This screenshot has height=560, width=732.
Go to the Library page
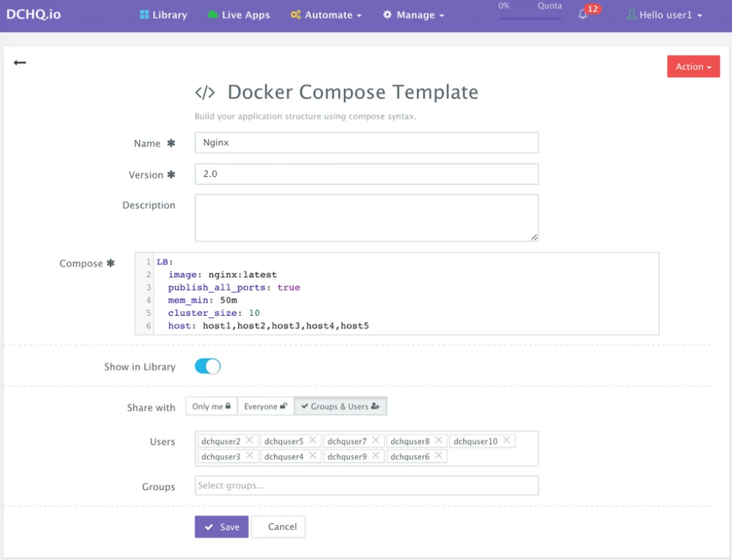pyautogui.click(x=164, y=15)
